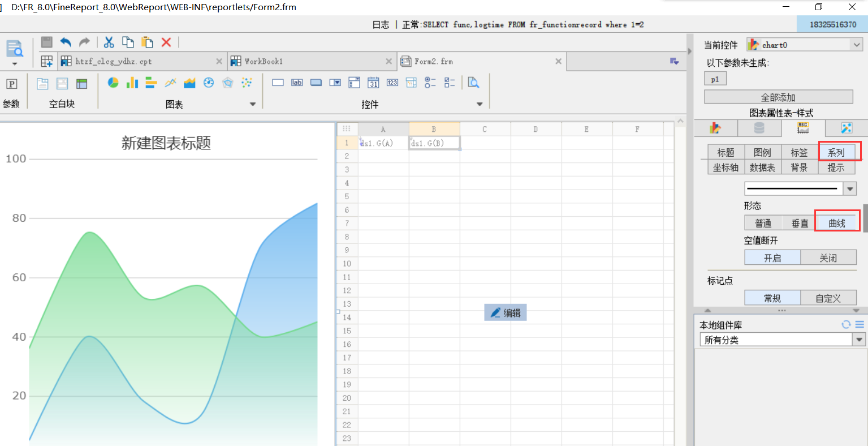Select cell A1 containing ds1.G(A)
The image size is (868, 446).
[x=383, y=143]
